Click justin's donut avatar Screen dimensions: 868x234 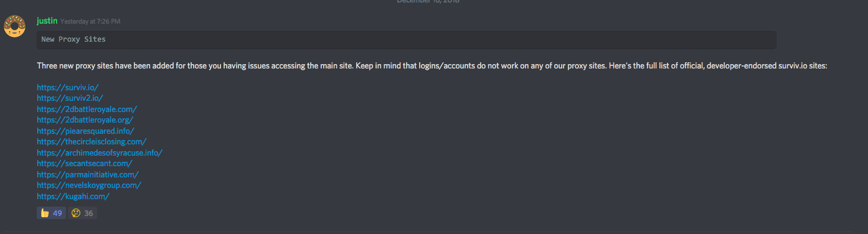tap(14, 27)
